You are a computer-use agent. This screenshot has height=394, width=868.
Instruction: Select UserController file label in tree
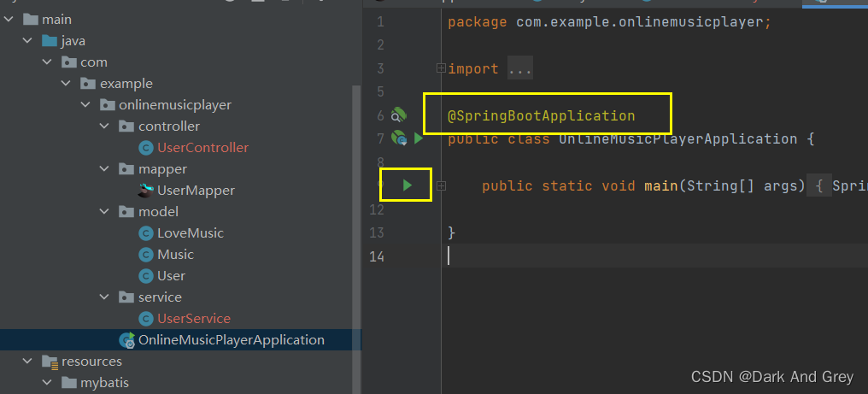coord(202,148)
